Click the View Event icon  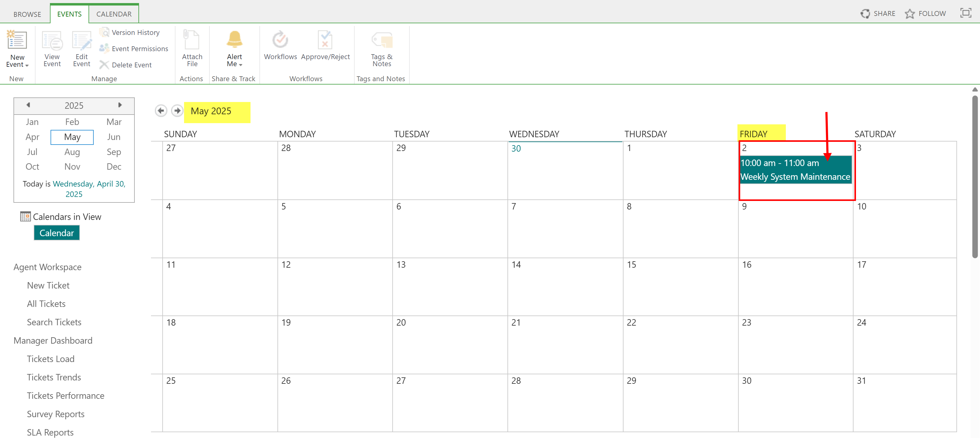[52, 41]
